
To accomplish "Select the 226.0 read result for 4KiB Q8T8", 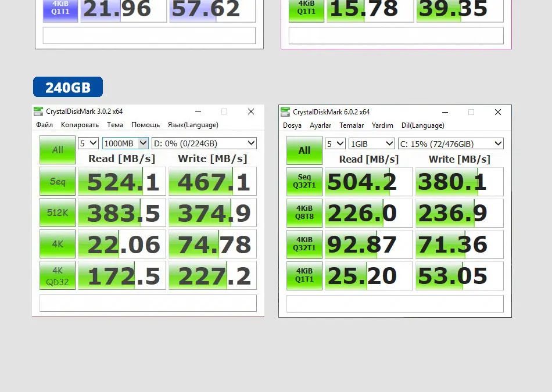I will [x=368, y=213].
